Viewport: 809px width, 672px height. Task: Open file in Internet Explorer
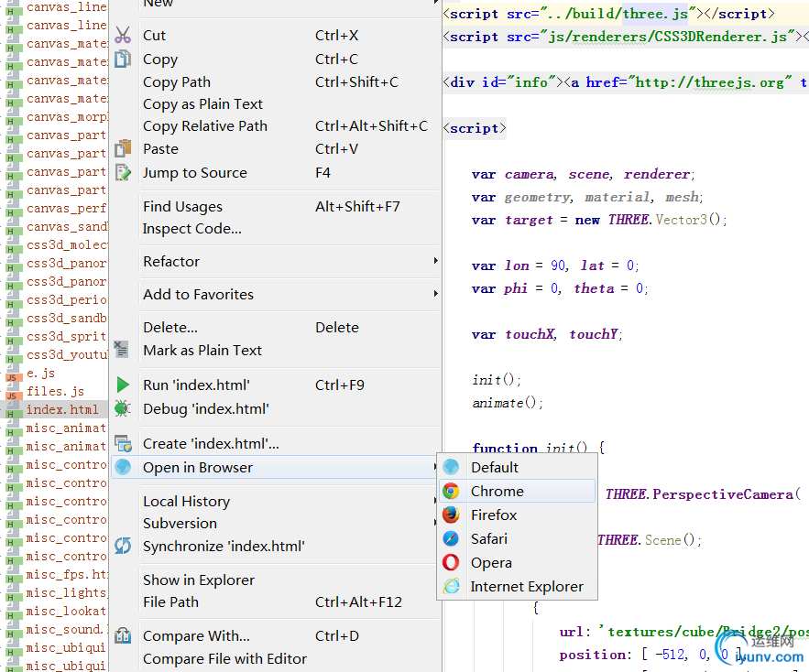(517, 586)
